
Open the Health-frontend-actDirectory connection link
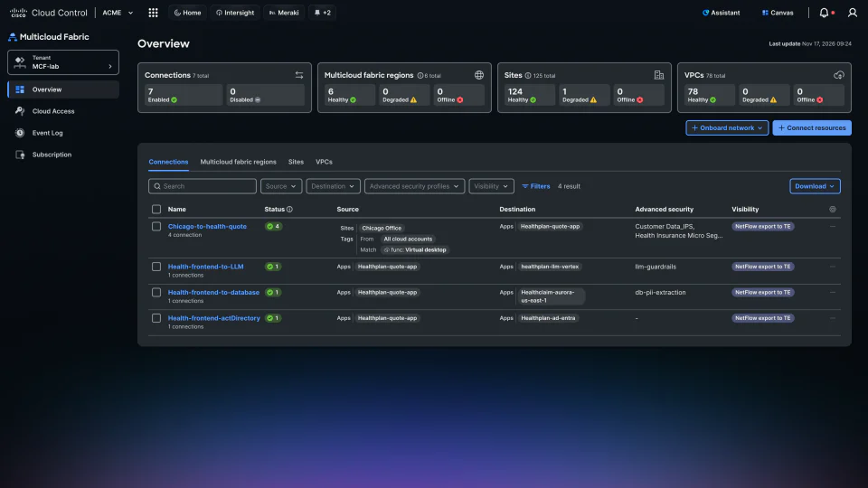(213, 318)
